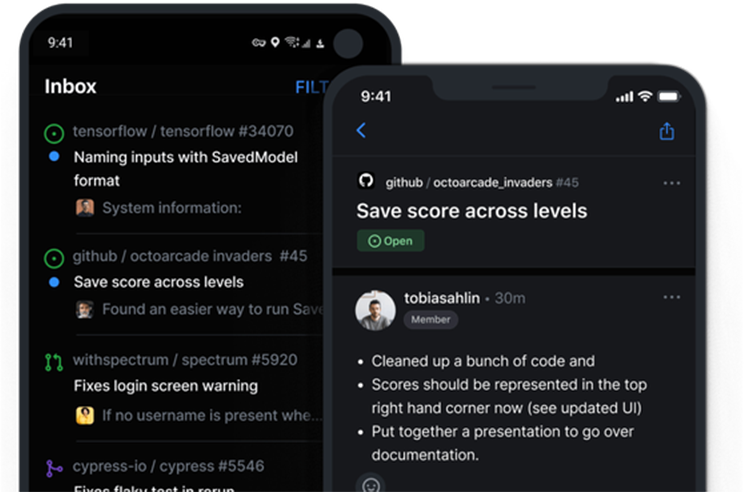Tap the merged branch icon for cypress #5546
The image size is (744, 492).
[x=54, y=468]
